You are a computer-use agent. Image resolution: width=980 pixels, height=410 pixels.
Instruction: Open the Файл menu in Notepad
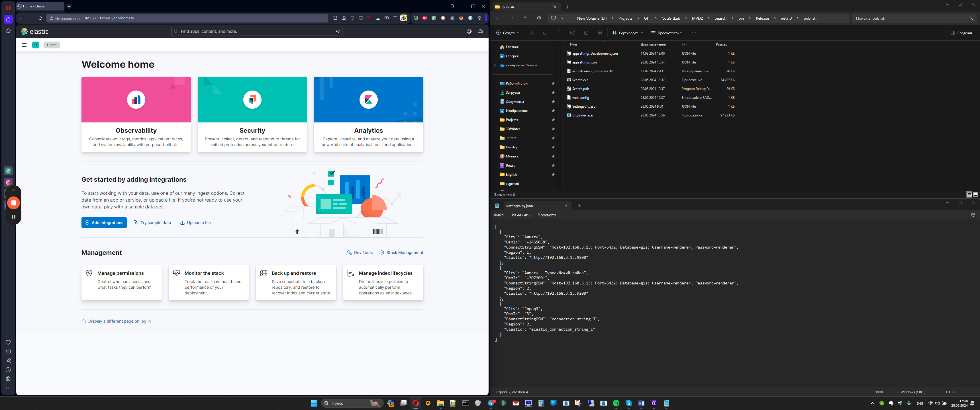click(498, 215)
